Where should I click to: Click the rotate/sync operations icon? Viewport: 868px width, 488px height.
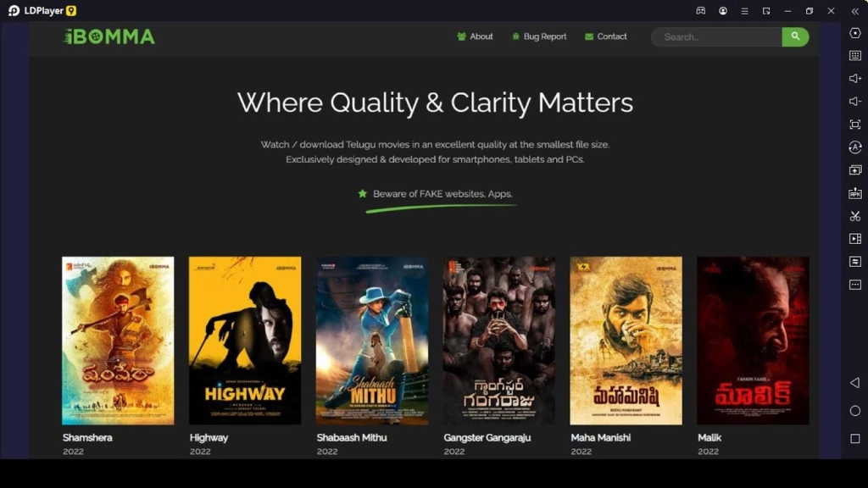pyautogui.click(x=855, y=147)
